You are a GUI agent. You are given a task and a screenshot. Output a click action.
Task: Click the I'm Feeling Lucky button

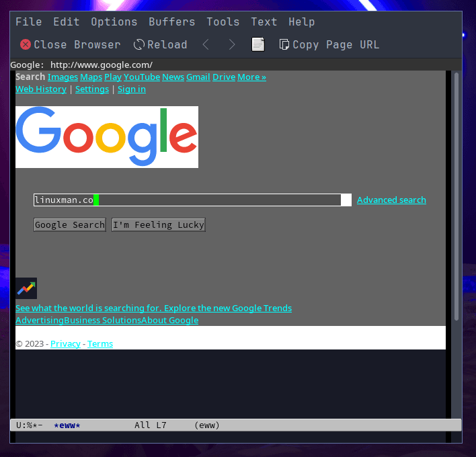tap(159, 225)
